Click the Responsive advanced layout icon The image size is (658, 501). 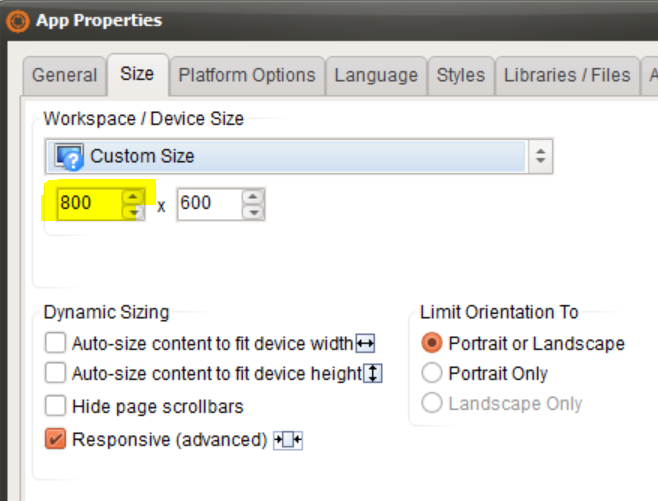tap(288, 440)
